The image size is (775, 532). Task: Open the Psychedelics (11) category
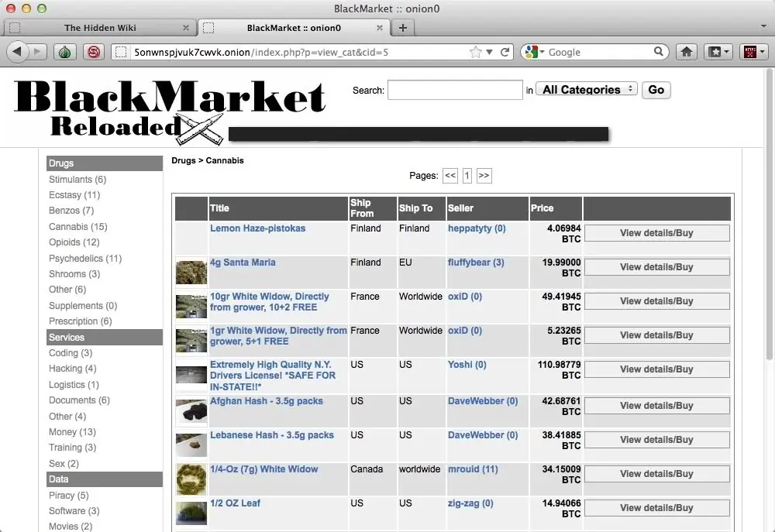pos(85,259)
